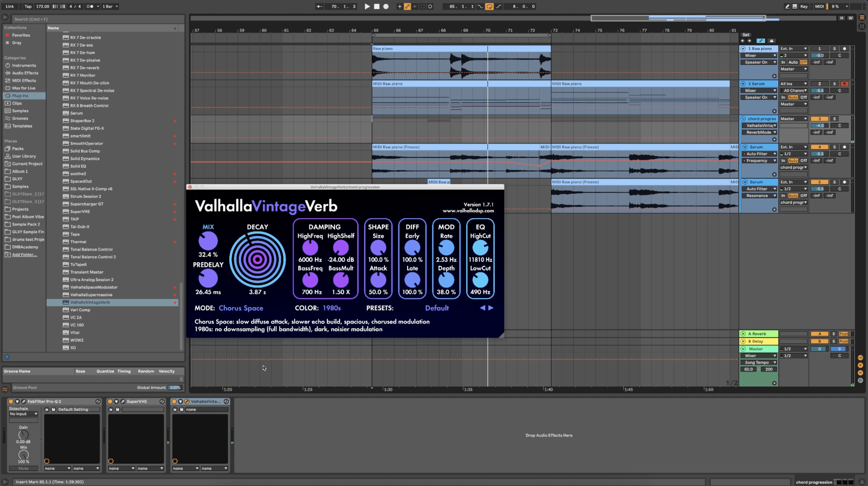Click the Decay dial in ValhallaVintageVerb
868x486 pixels.
[x=257, y=259]
